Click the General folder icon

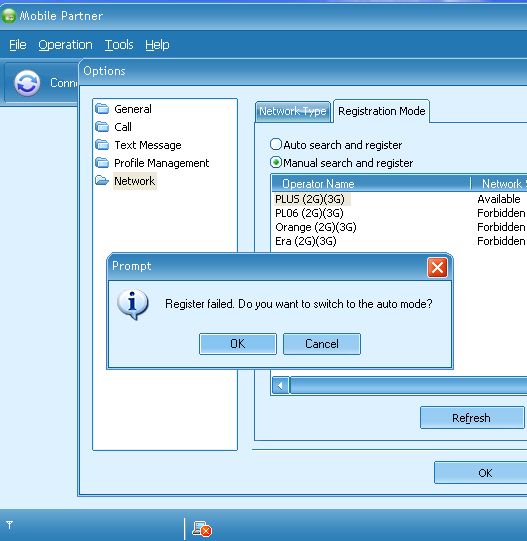[x=102, y=109]
